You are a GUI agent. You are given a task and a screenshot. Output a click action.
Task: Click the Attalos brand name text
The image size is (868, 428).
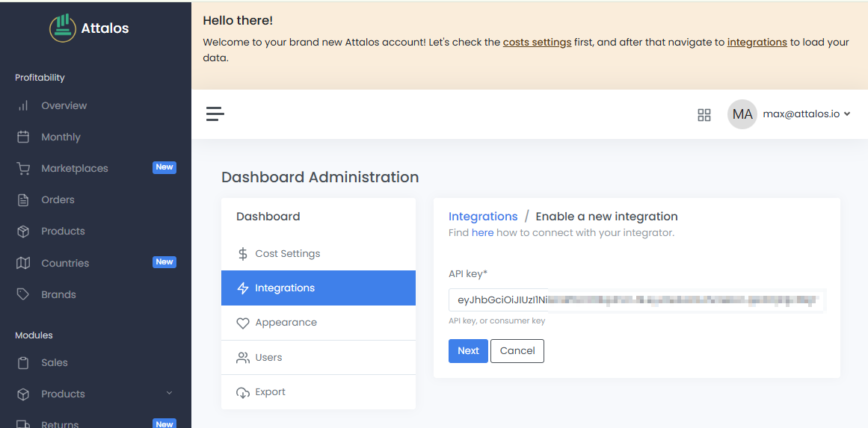[105, 28]
